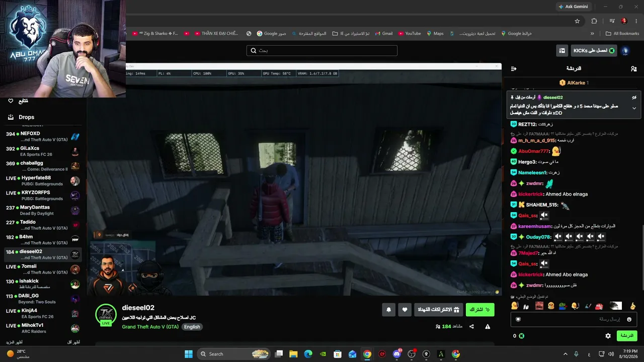Open B4hm channel in sidebar
The image size is (644, 362).
pos(42,240)
